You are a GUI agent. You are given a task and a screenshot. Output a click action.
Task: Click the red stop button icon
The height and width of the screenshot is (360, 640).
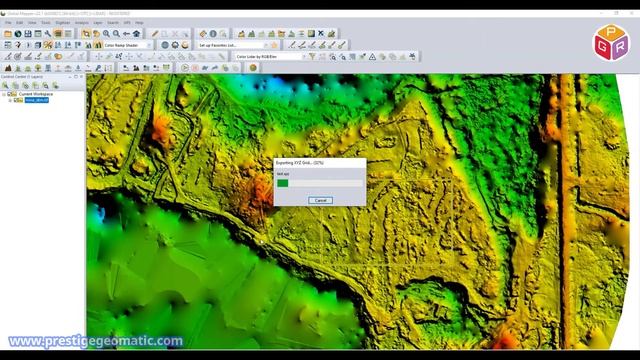[195, 68]
